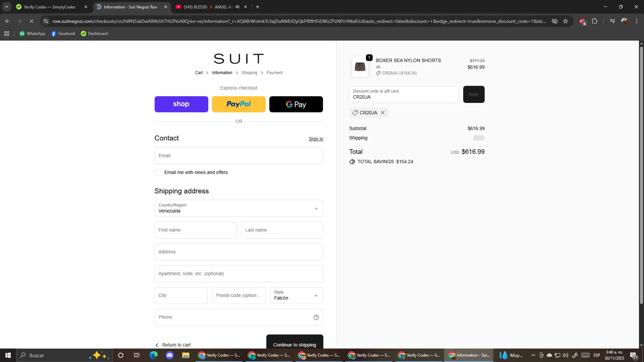
Task: Open Chrome three-dot menu
Action: coord(637,21)
